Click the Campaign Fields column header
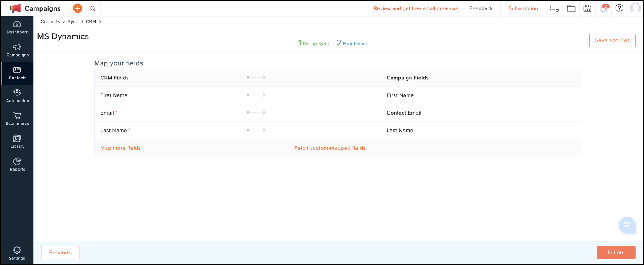This screenshot has height=265, width=644. 407,78
